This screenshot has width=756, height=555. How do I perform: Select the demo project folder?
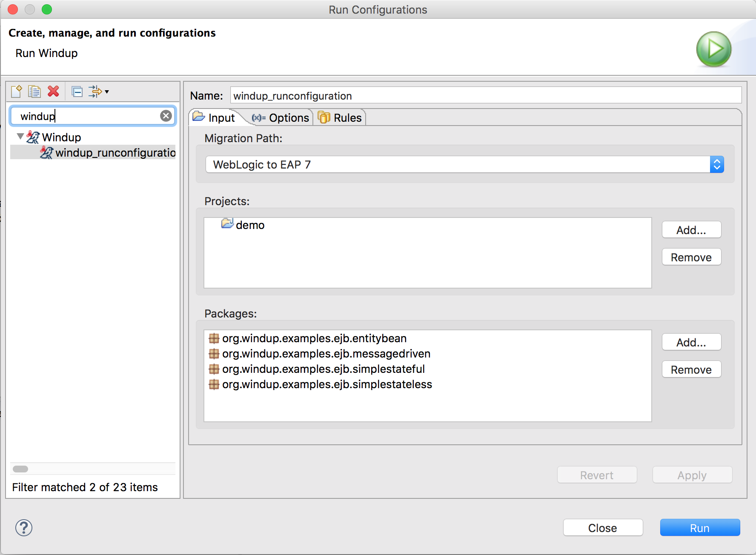point(249,225)
